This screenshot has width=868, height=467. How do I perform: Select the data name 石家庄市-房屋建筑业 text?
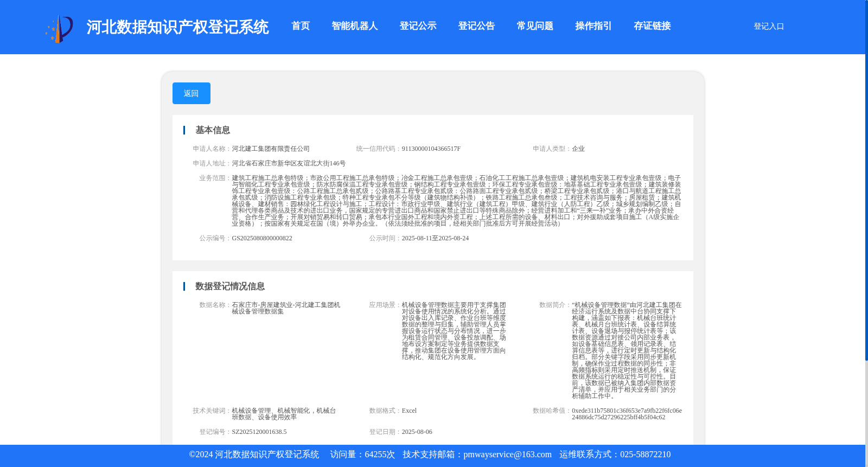pos(286,308)
